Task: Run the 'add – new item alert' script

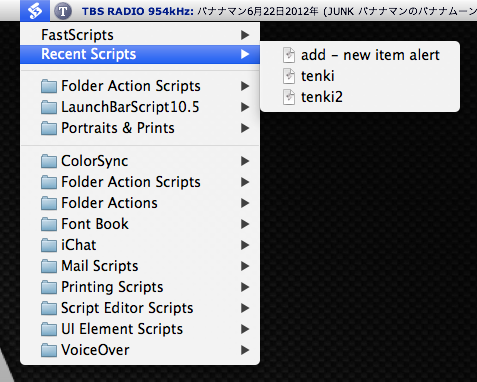Action: pyautogui.click(x=360, y=55)
